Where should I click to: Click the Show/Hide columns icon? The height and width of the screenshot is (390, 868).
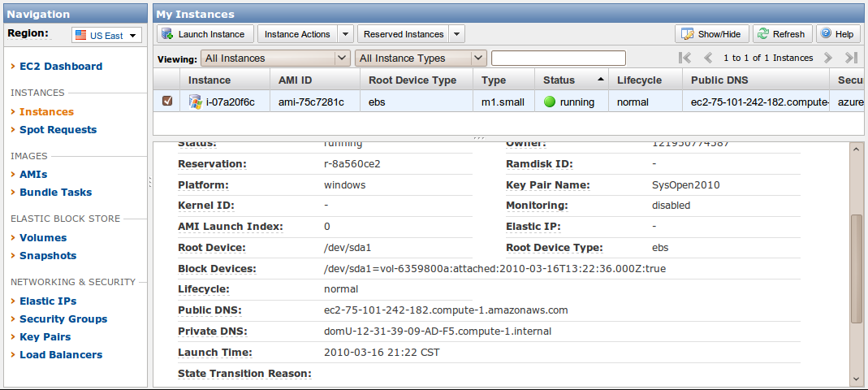688,34
